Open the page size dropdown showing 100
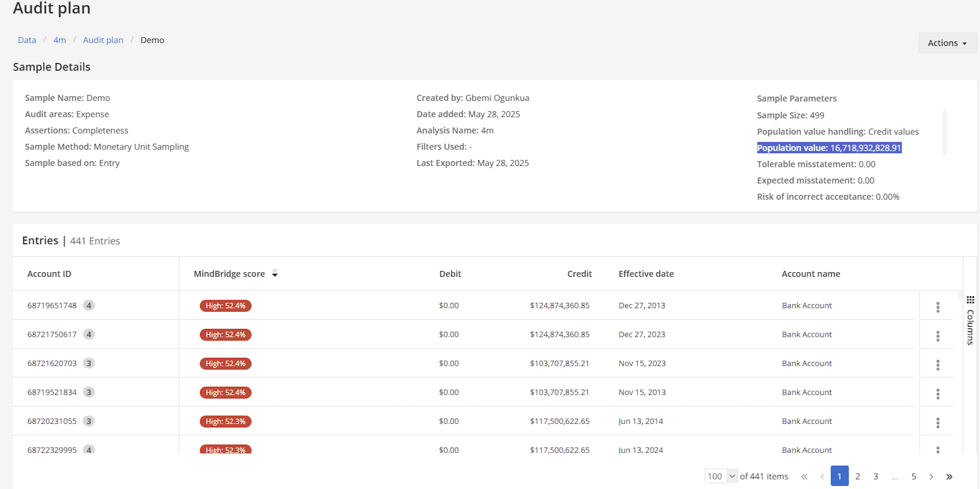This screenshot has height=489, width=980. point(720,476)
